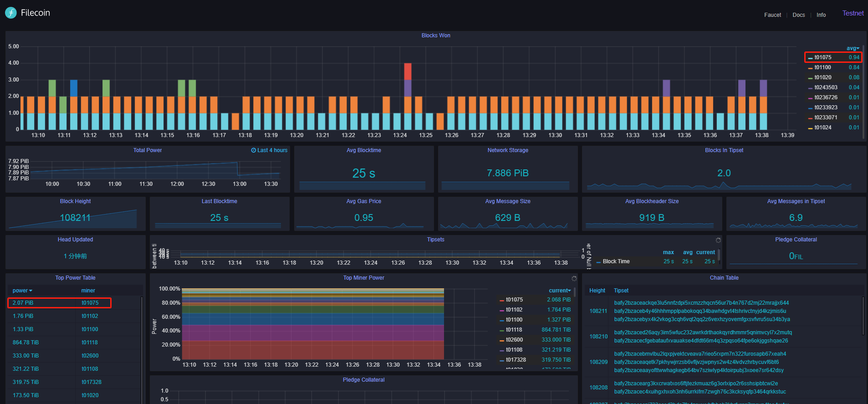This screenshot has width=868, height=404.
Task: Open the Head Updated panel title
Action: pos(76,240)
